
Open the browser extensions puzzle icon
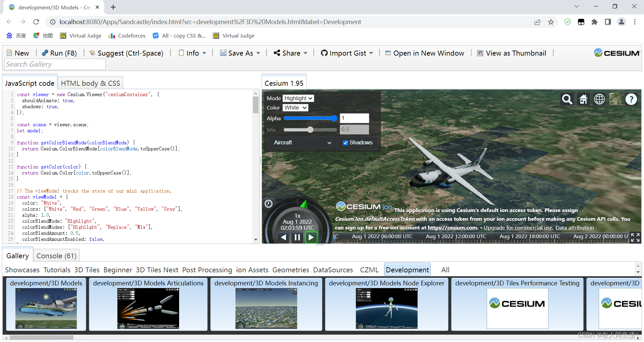click(x=594, y=22)
